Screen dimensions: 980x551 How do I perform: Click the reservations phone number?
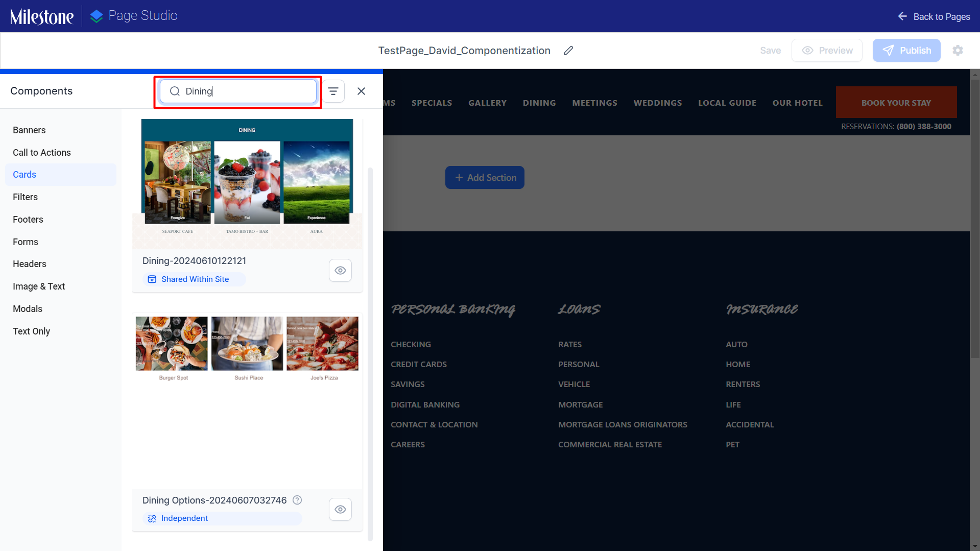pos(924,126)
